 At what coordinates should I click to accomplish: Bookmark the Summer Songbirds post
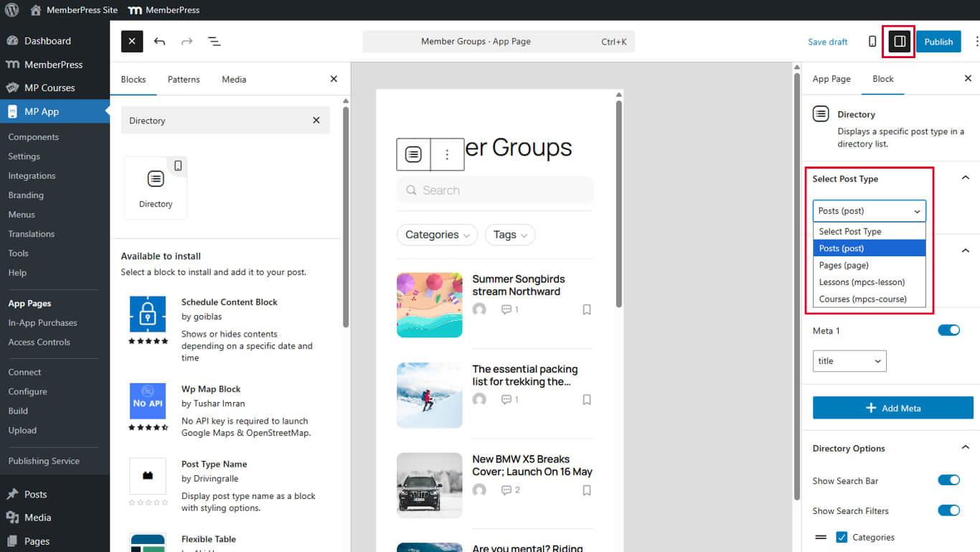point(586,309)
